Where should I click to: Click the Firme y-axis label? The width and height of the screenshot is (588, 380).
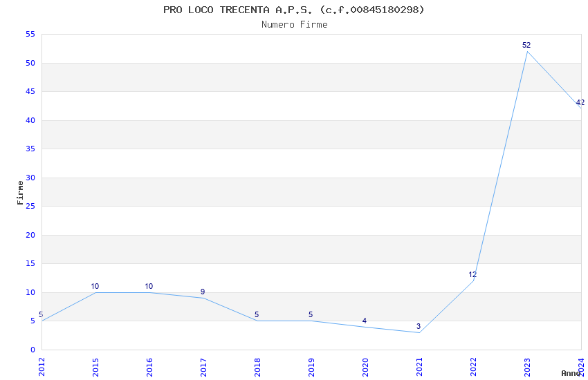(x=20, y=193)
